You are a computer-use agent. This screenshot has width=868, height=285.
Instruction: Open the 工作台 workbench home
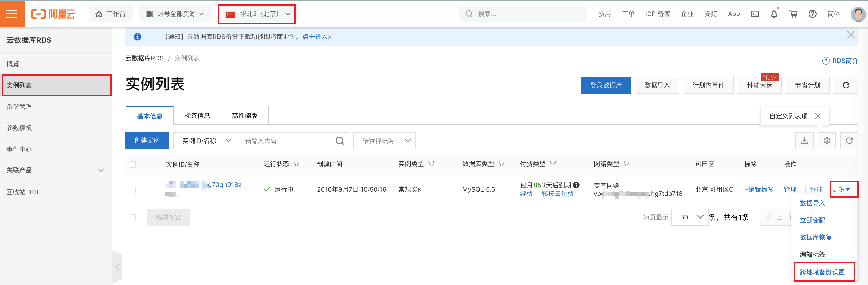(111, 14)
